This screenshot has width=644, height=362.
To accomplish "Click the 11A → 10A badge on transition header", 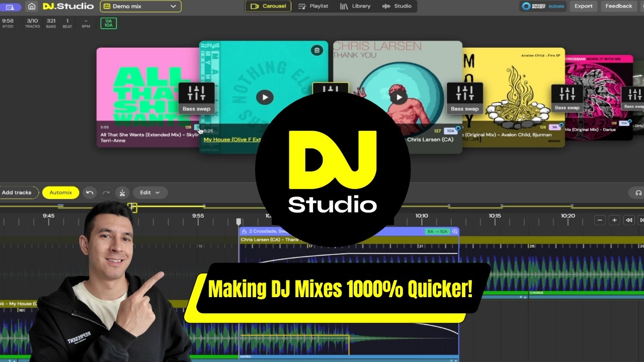I will (437, 231).
